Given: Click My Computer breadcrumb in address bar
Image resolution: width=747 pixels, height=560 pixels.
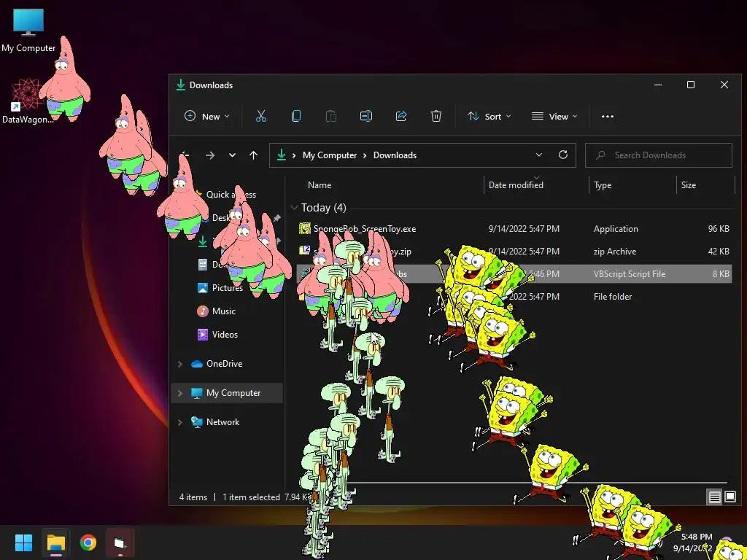Looking at the screenshot, I should pyautogui.click(x=330, y=155).
